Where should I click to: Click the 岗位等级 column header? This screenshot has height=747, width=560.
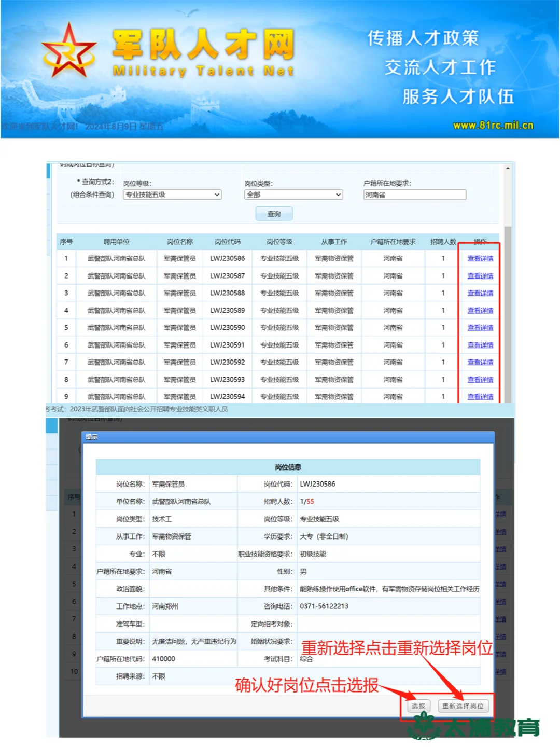(279, 242)
